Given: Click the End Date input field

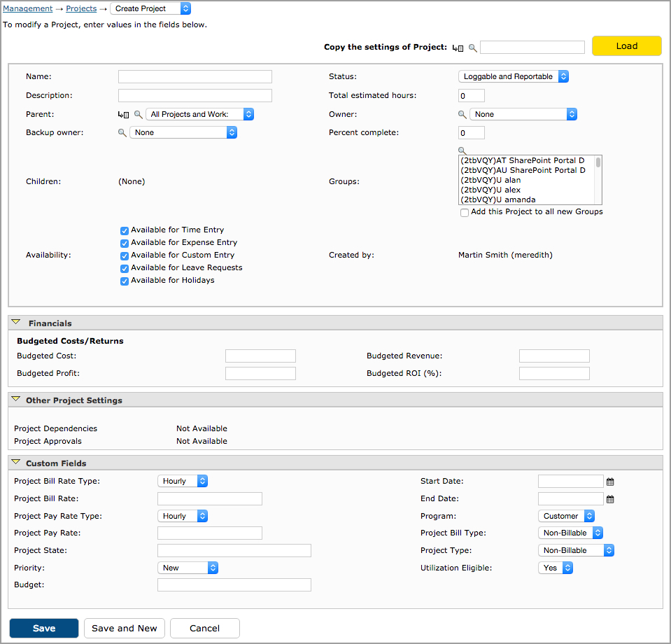Looking at the screenshot, I should tap(571, 499).
